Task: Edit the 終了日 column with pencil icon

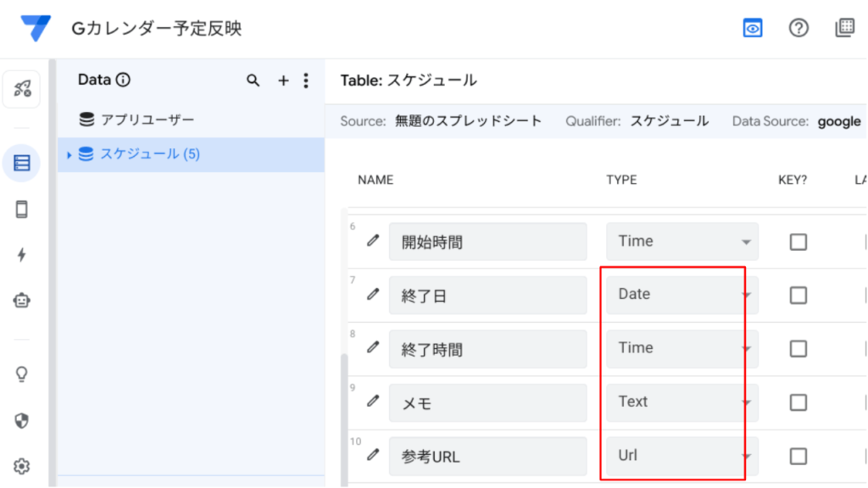Action: (x=373, y=295)
